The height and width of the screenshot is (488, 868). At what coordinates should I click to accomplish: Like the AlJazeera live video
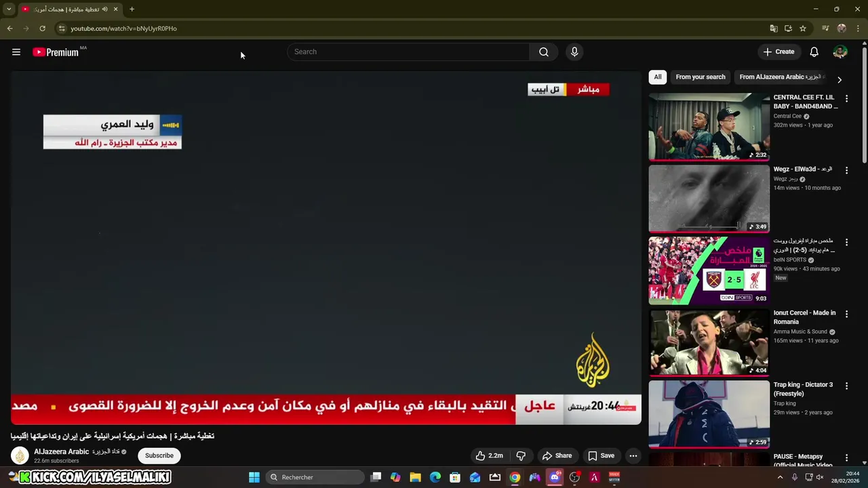[489, 455]
